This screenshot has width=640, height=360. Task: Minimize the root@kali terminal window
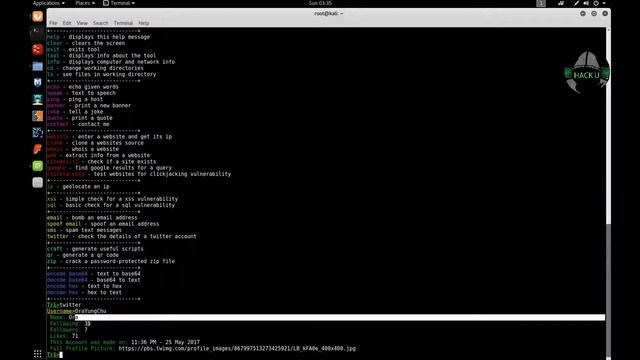[583, 13]
